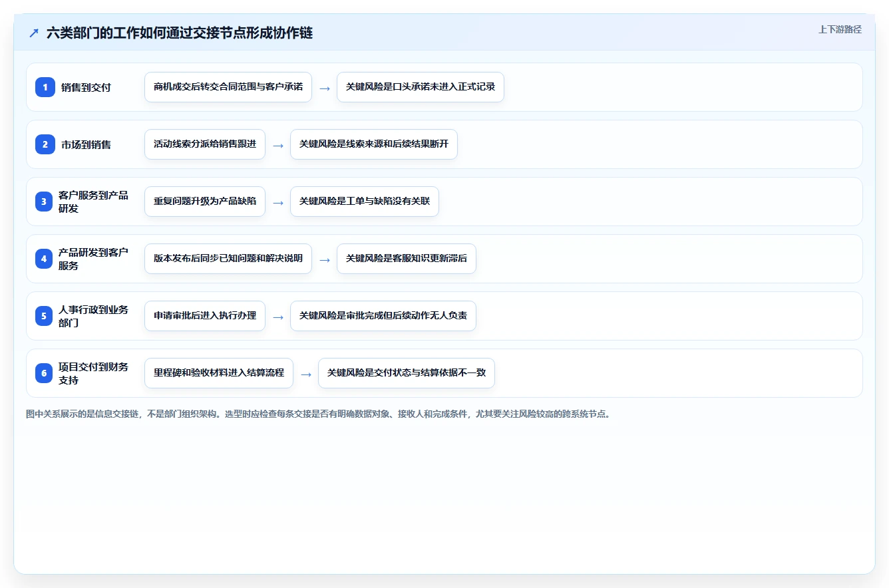Image resolution: width=889 pixels, height=588 pixels.
Task: Select the number 6 badge for 项目交付到财务支持
Action: point(44,373)
